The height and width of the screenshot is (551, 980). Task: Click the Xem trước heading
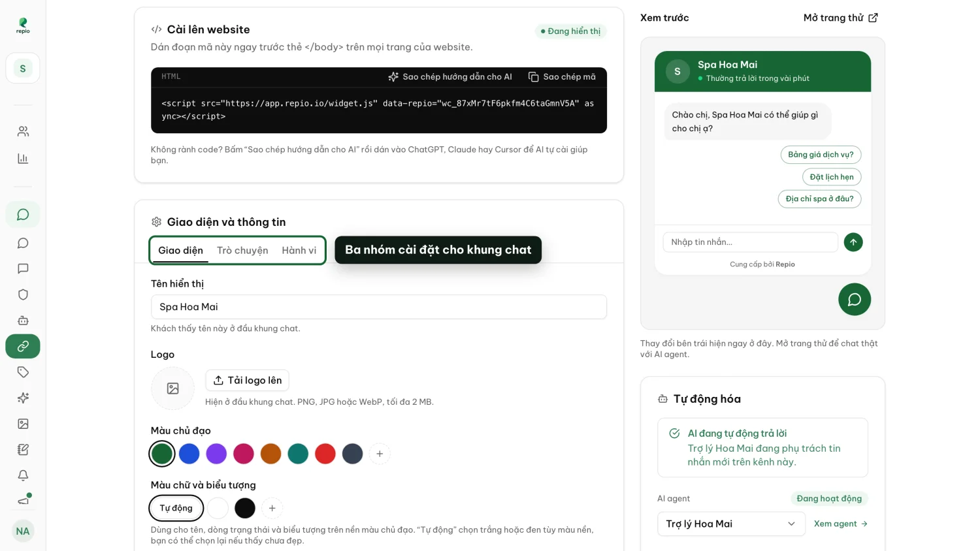(x=664, y=18)
